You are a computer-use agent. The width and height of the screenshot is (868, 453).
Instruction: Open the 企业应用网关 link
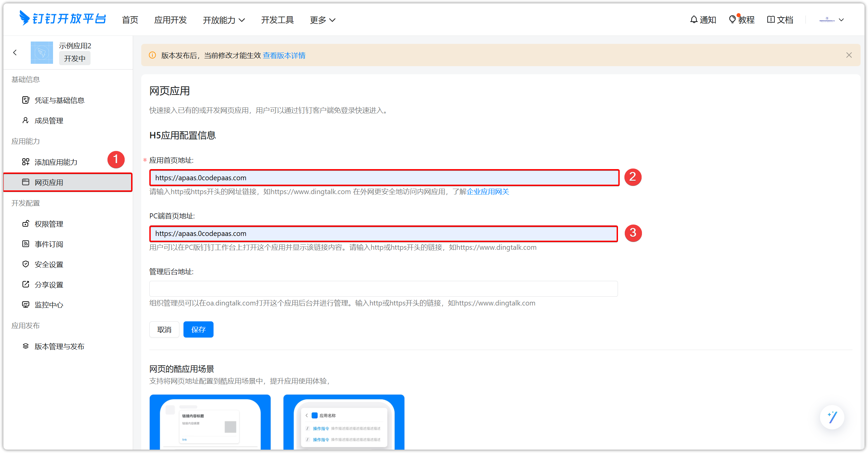[x=488, y=192]
